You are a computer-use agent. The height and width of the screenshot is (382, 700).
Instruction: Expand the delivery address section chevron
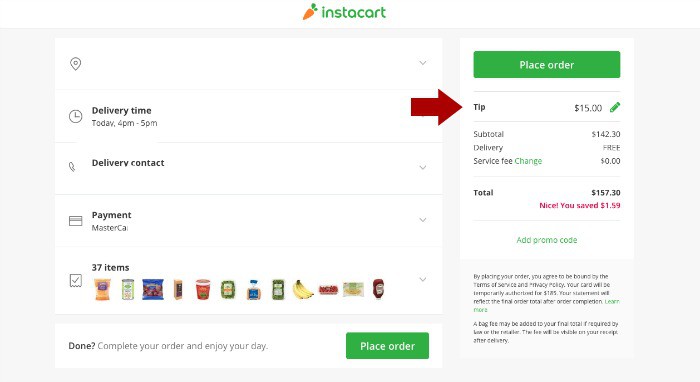tap(422, 63)
